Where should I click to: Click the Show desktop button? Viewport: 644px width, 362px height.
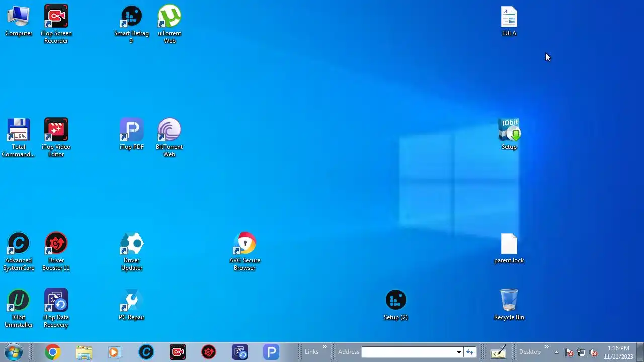pos(640,352)
